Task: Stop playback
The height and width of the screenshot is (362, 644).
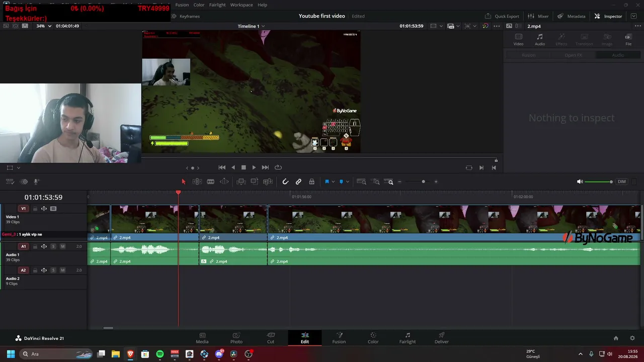Action: (244, 167)
